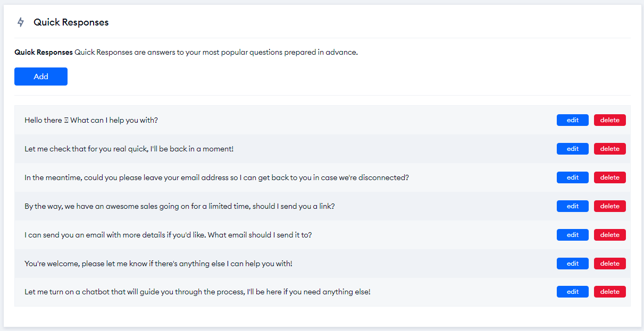Click the lightning bolt Quick Responses icon
This screenshot has width=644, height=331.
coord(21,22)
